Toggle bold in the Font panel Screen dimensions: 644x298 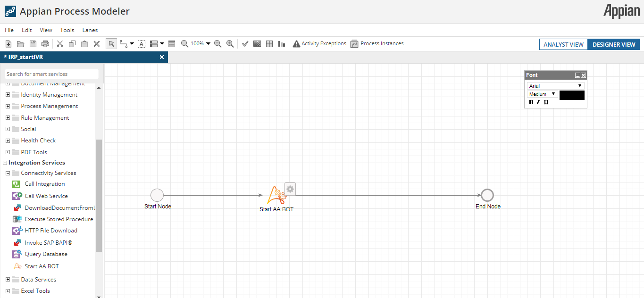(x=531, y=102)
